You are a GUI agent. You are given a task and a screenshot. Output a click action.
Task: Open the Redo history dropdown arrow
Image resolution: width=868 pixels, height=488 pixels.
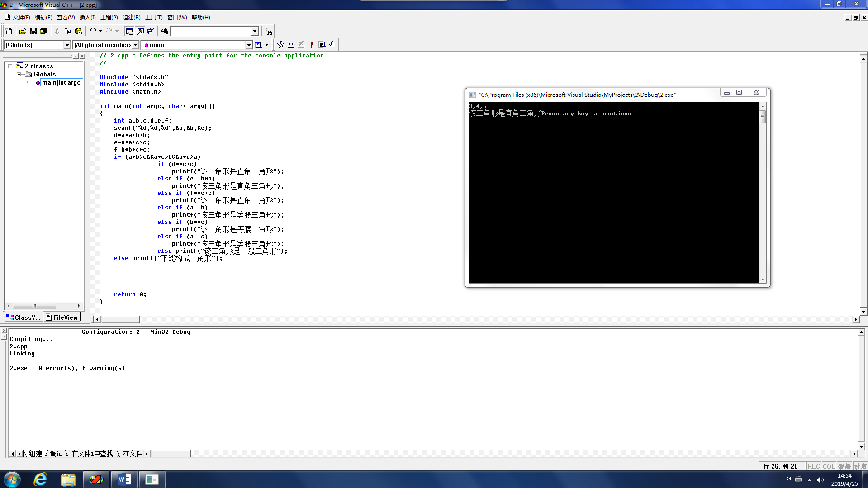pyautogui.click(x=117, y=31)
